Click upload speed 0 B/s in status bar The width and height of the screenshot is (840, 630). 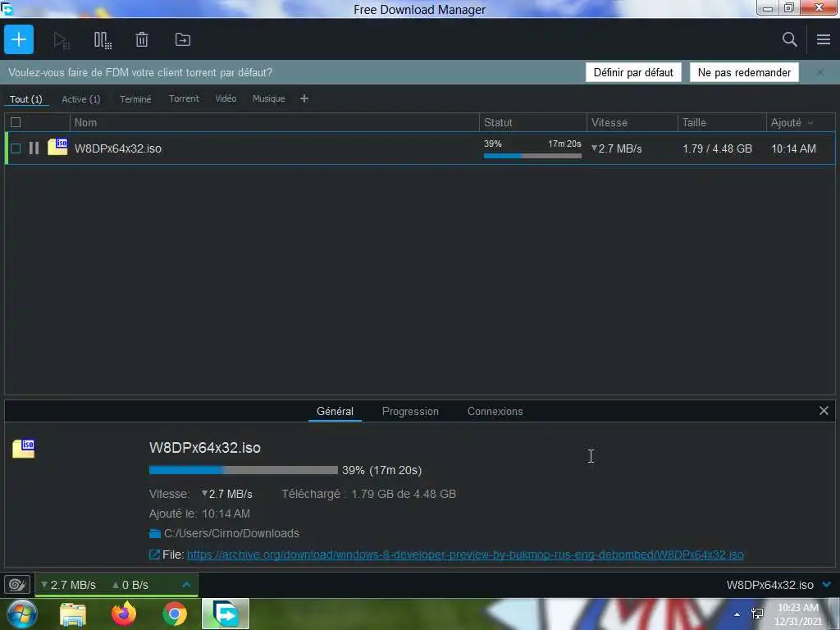click(x=130, y=585)
